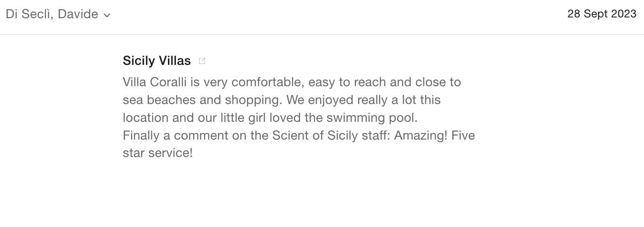The width and height of the screenshot is (644, 227).
Task: Click the words 'little girl'
Action: point(240,117)
